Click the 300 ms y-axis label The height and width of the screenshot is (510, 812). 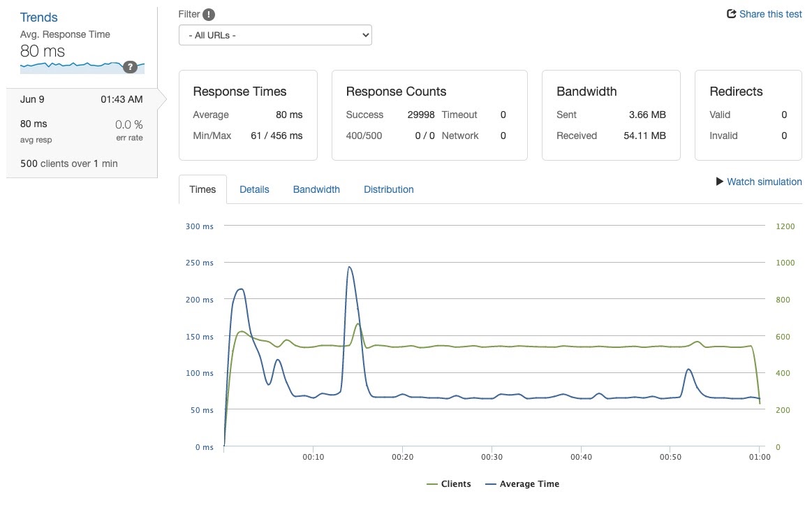[200, 226]
